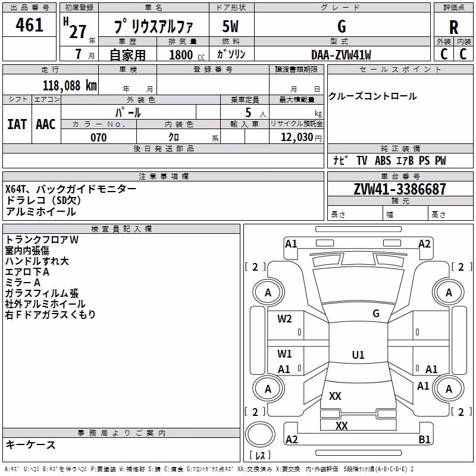This screenshot has width=476, height=476.
Task: Click the inspector note 右Fドアガラスくもり
Action: click(x=51, y=315)
